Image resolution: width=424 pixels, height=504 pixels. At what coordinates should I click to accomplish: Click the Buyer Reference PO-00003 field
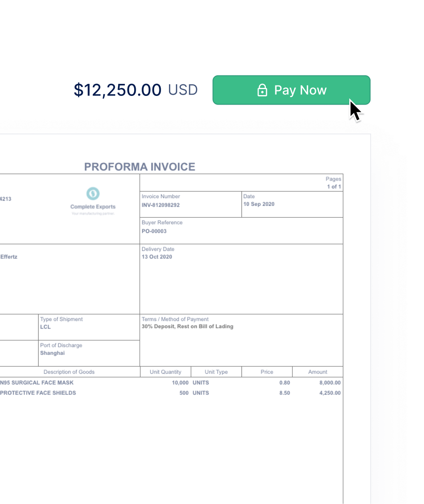click(154, 231)
